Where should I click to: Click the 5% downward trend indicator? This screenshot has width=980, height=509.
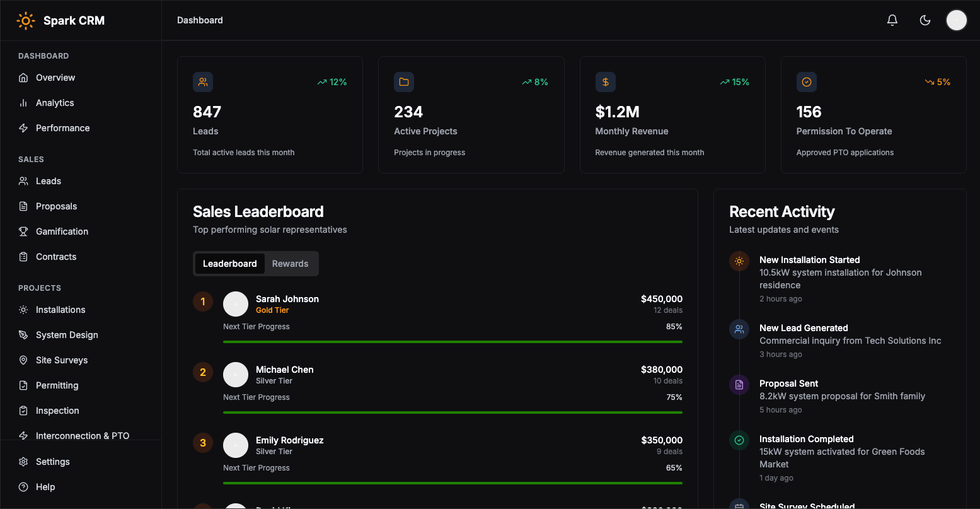coord(938,82)
